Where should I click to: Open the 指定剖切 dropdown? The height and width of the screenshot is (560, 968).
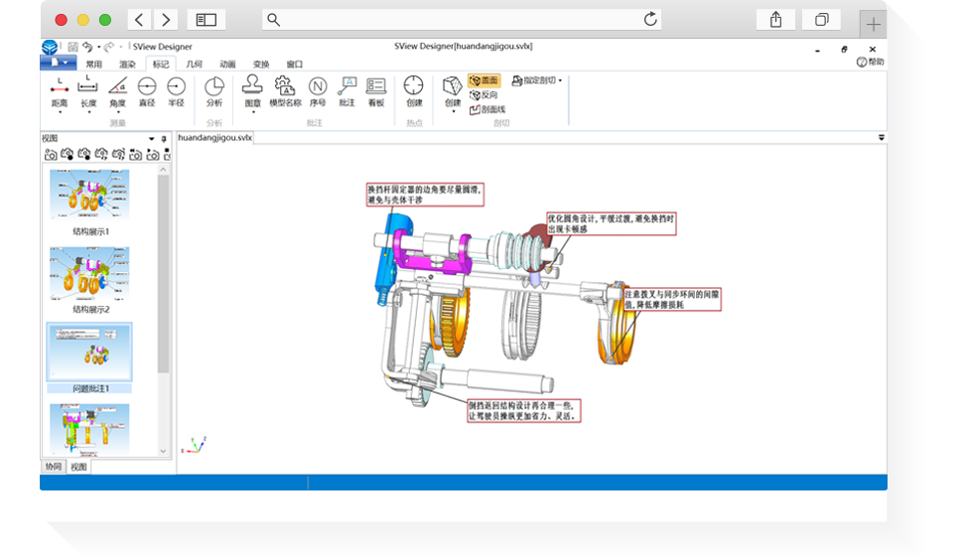(537, 80)
